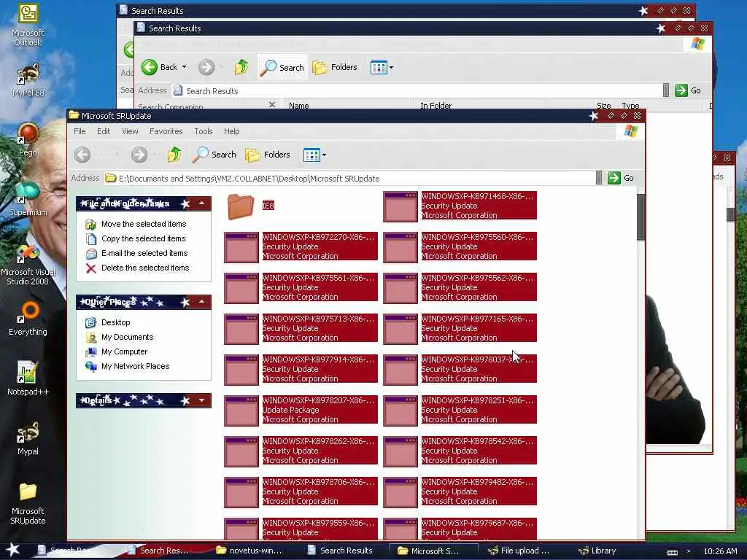Select the KB978542 security update file
747x560 pixels.
tap(460, 451)
